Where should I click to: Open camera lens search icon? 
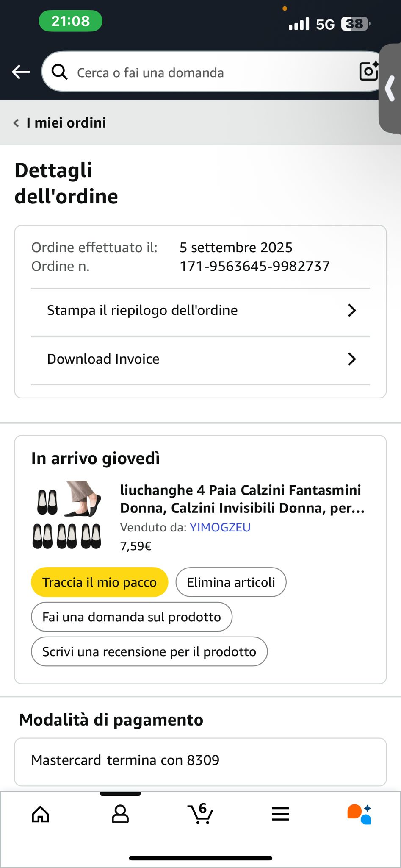[368, 71]
